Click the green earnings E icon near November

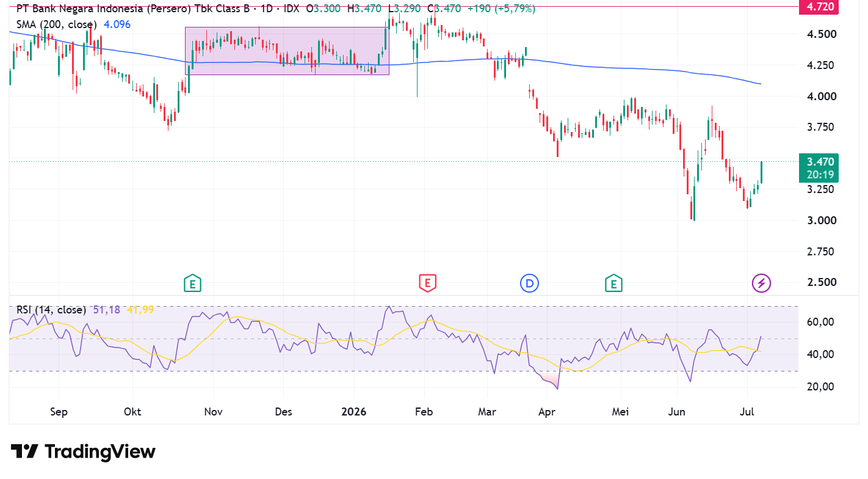coord(193,283)
